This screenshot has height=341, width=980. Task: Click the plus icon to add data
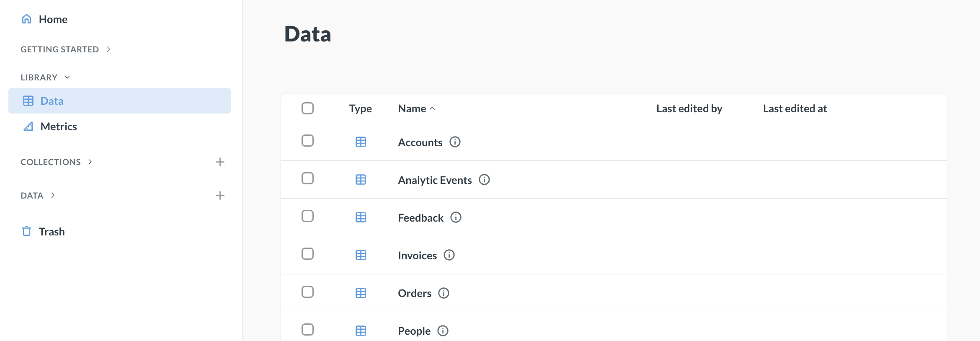click(220, 196)
